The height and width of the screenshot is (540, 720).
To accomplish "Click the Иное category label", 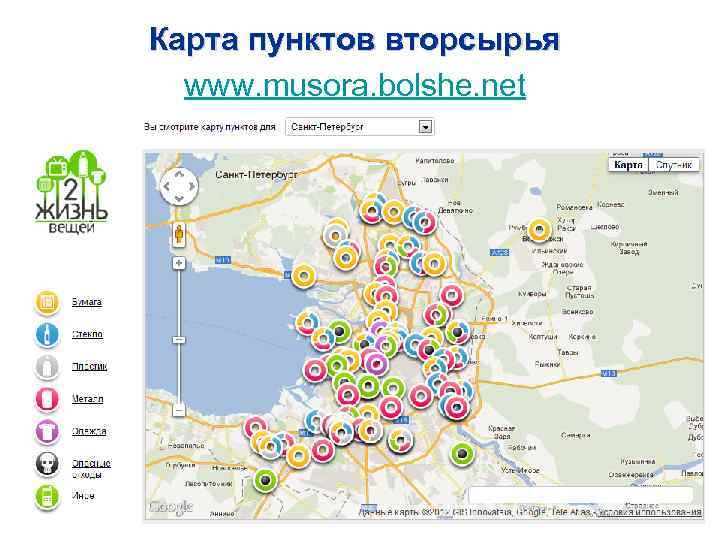I will pos(83,496).
